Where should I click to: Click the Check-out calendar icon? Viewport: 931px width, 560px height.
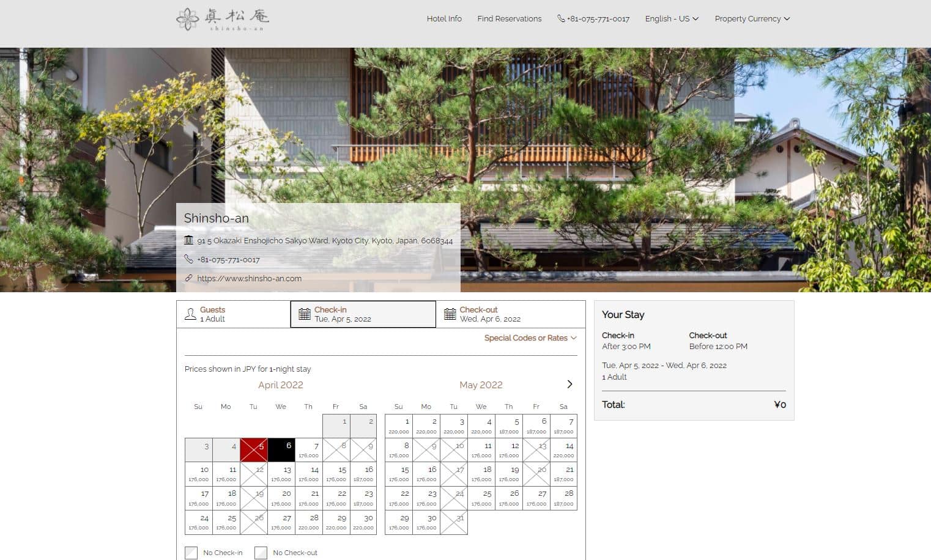click(450, 314)
